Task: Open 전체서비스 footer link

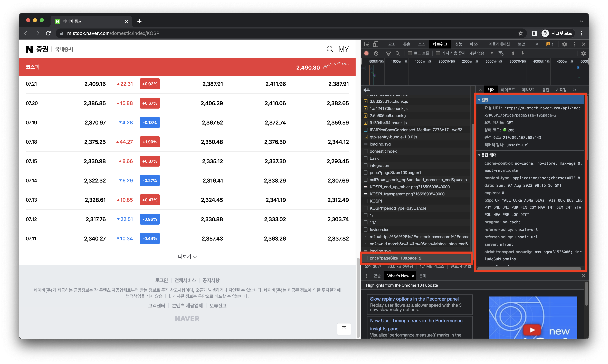Action: pyautogui.click(x=185, y=280)
